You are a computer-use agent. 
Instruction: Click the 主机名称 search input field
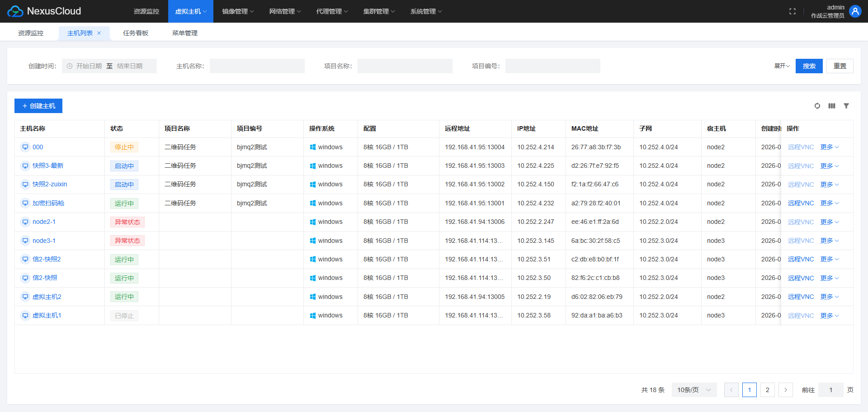(257, 66)
